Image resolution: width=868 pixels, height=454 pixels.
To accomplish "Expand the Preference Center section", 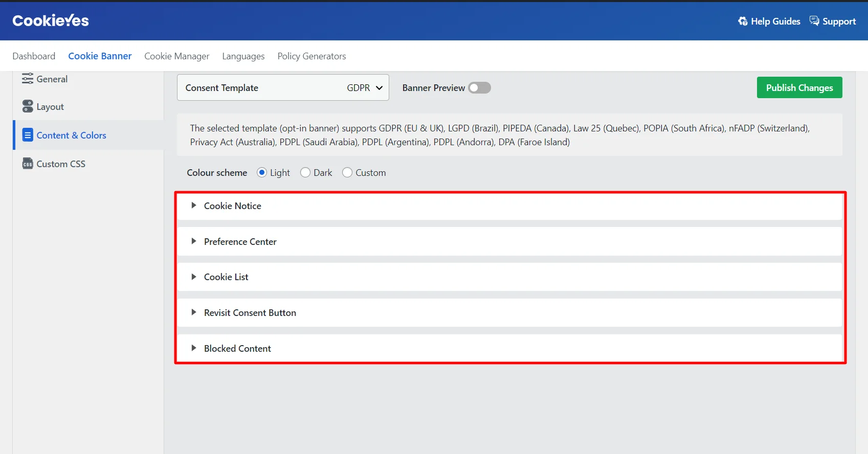I will [240, 242].
